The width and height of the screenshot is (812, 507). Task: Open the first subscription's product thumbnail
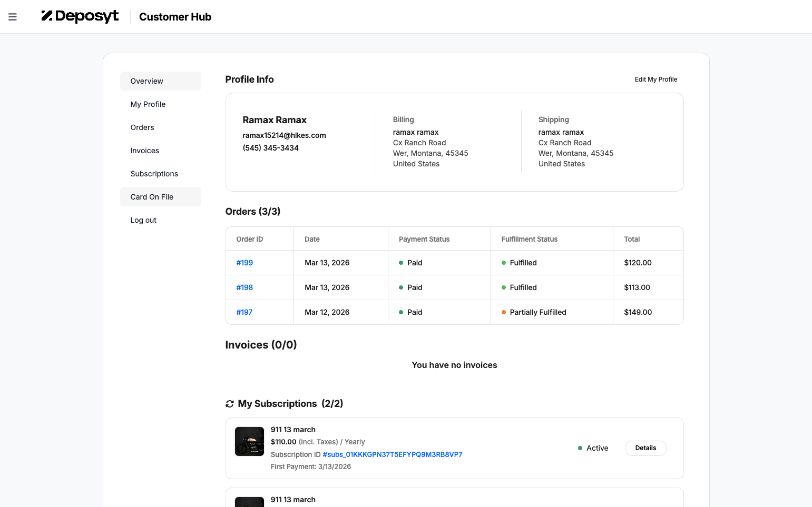click(249, 441)
